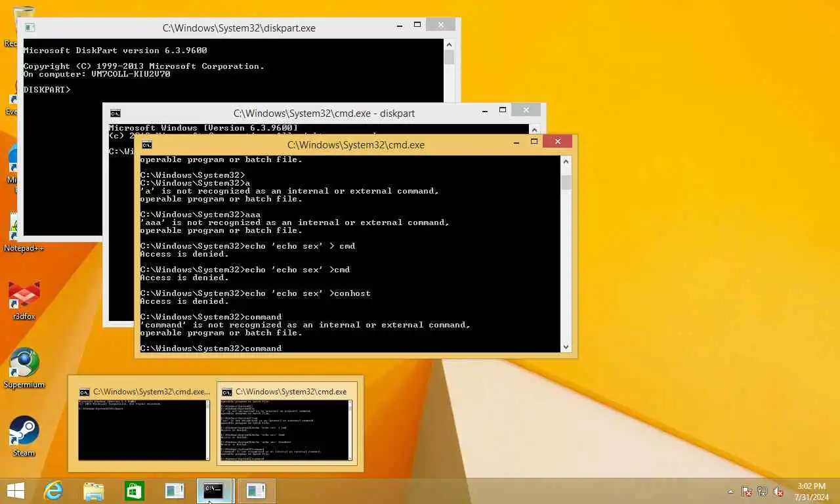Screen dimensions: 840x504
Task: Open the Steam desktop shortcut
Action: coord(24,436)
